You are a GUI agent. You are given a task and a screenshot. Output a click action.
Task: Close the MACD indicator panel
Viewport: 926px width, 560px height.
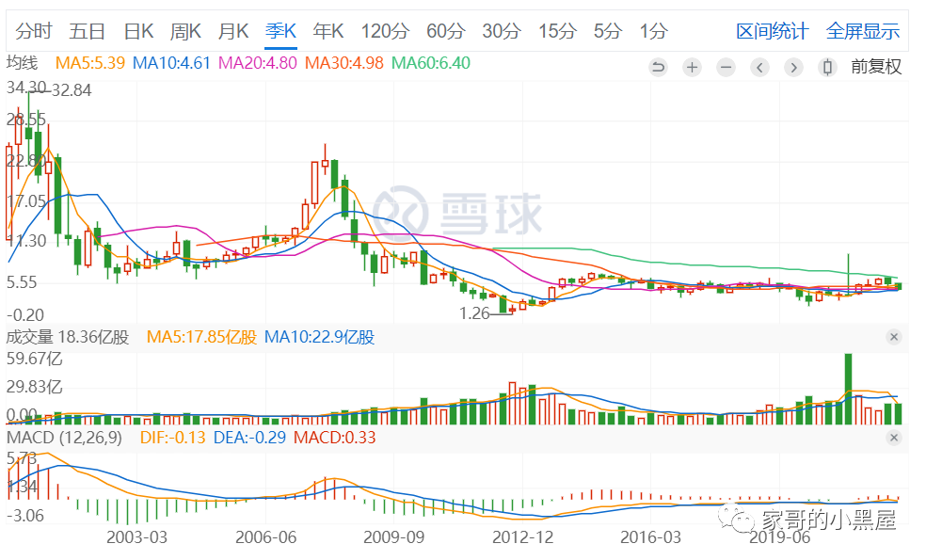[x=894, y=437]
